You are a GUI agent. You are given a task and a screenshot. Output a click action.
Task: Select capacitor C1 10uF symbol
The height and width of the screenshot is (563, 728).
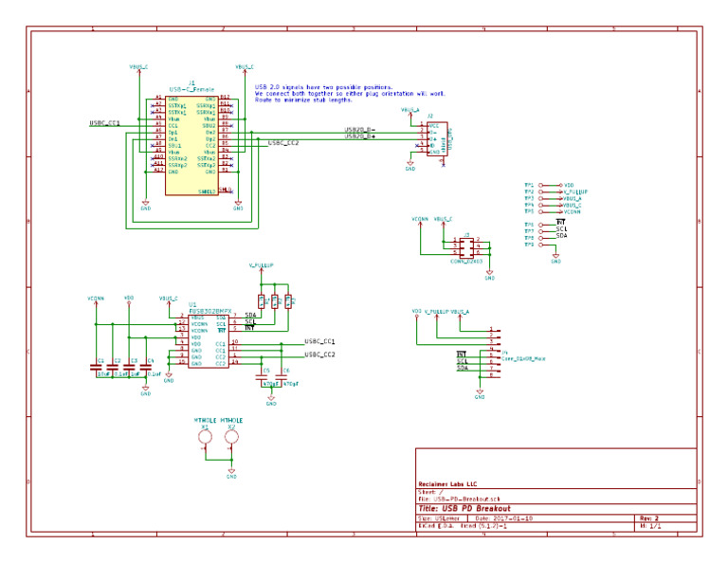[96, 367]
